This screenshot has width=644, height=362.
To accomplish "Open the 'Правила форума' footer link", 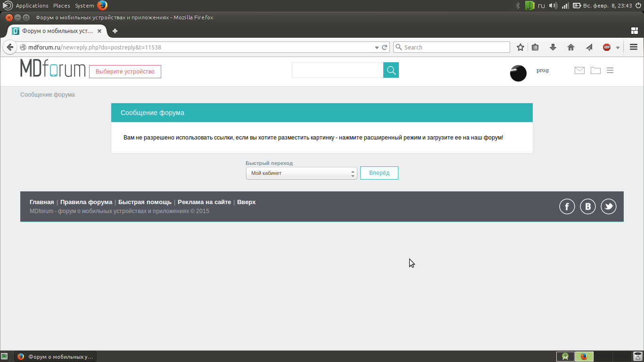I will tap(86, 202).
